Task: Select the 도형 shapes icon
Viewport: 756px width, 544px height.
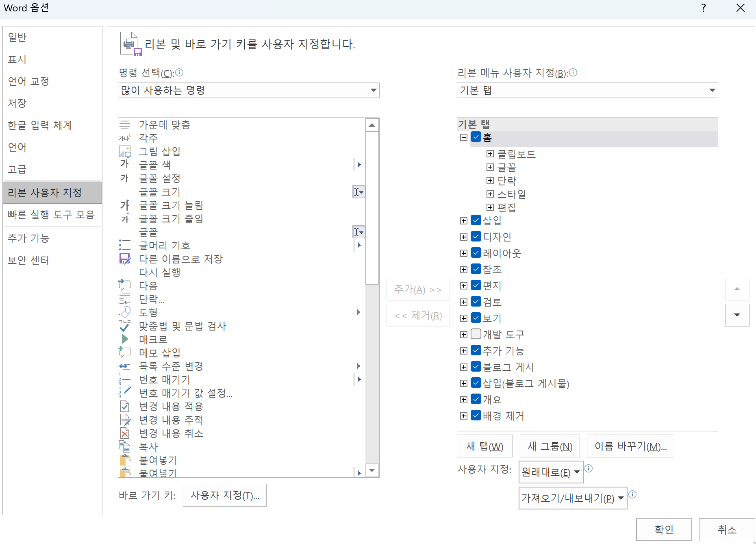Action: [x=125, y=312]
